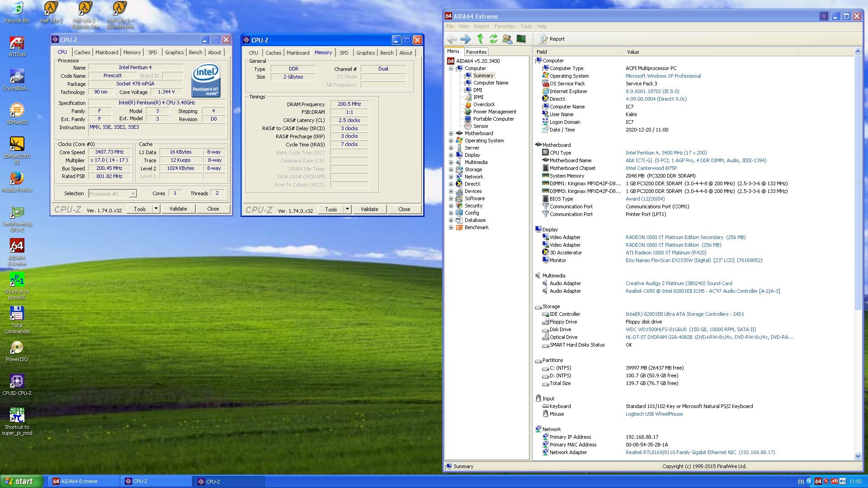
Task: Select Summary in the AIDA64 tree
Action: [x=483, y=75]
